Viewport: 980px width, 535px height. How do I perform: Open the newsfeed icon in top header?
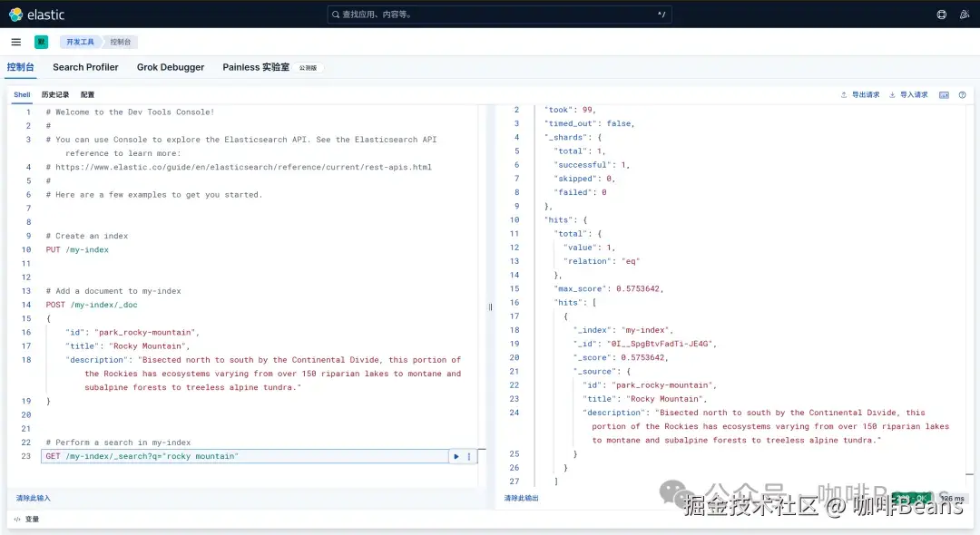(965, 15)
